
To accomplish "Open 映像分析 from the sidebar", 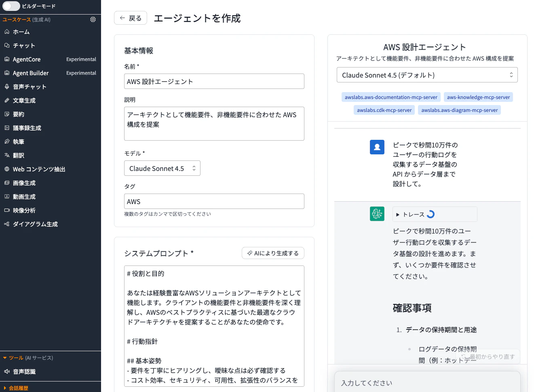I will click(51, 210).
